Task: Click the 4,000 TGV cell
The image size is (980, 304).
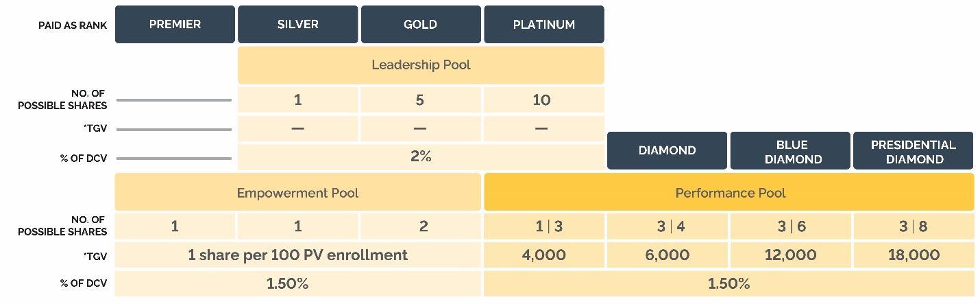Action: 544,255
